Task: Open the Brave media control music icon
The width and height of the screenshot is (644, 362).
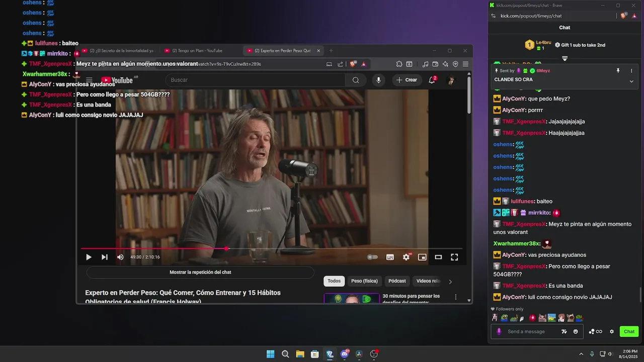Action: (426, 64)
